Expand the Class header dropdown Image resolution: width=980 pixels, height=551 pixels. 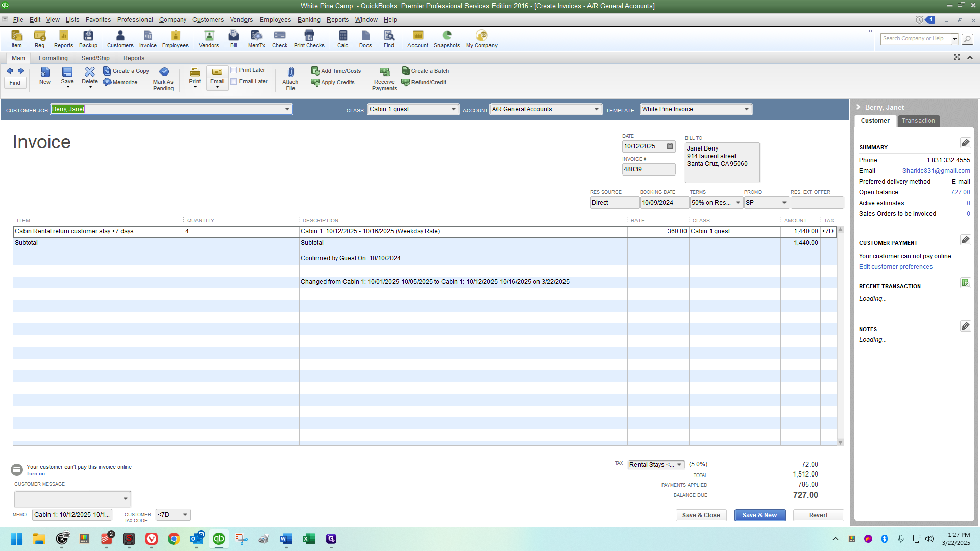(x=454, y=109)
